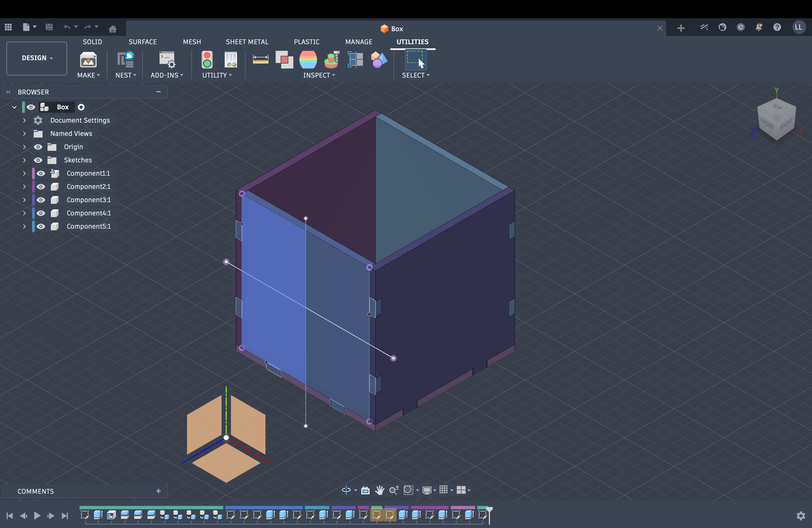Add a comment via the plus button
The width and height of the screenshot is (812, 528).
(x=158, y=491)
